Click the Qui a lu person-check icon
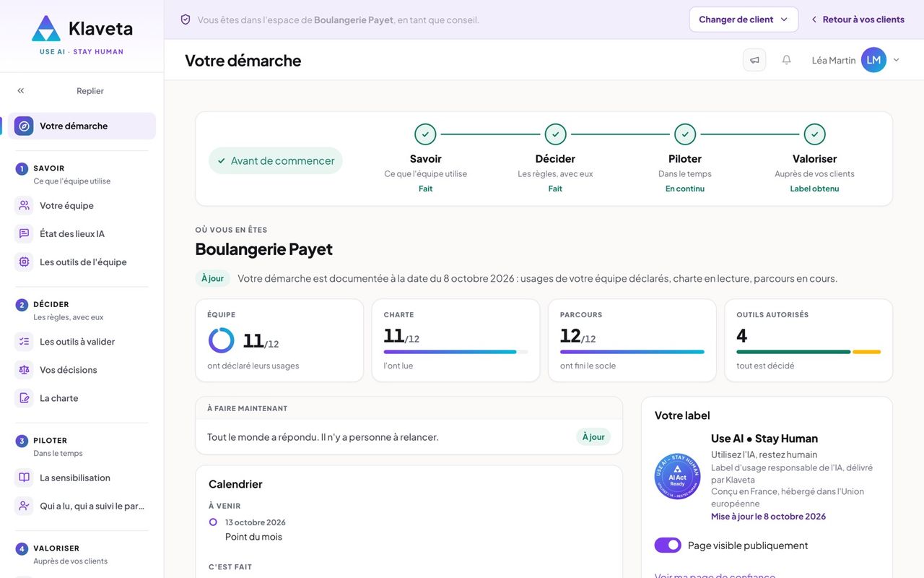Screen dimensions: 924x578 coord(24,505)
